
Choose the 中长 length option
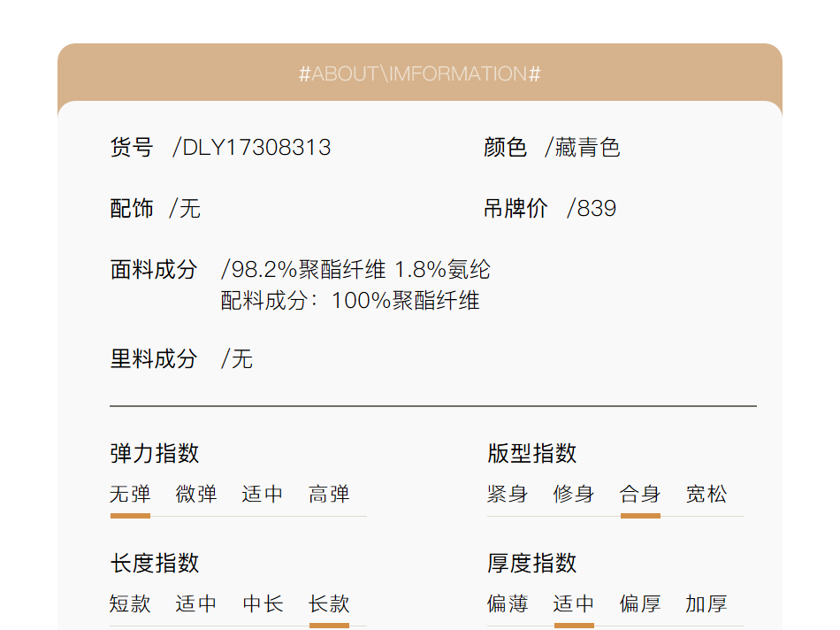[x=263, y=604]
